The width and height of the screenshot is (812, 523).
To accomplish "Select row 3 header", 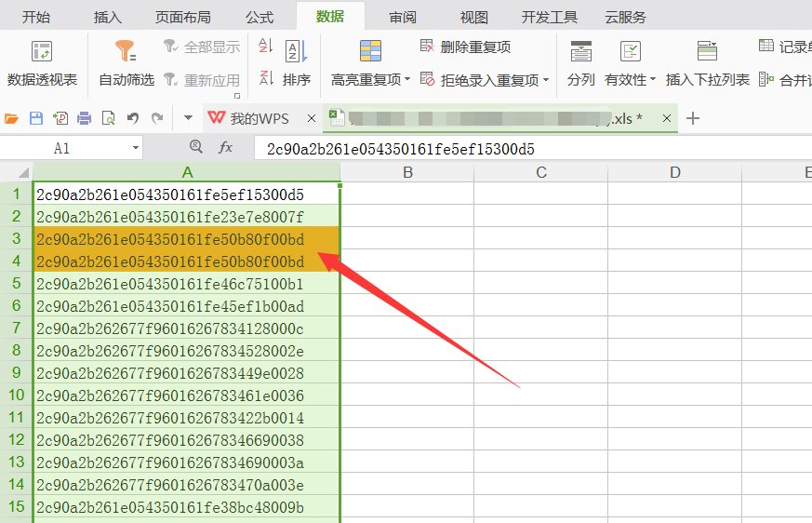I will point(17,238).
